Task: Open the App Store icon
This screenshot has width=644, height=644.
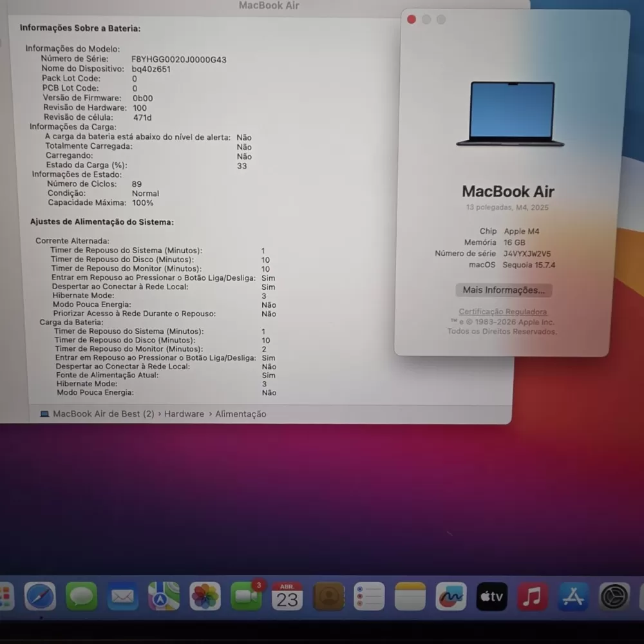Action: click(x=573, y=596)
